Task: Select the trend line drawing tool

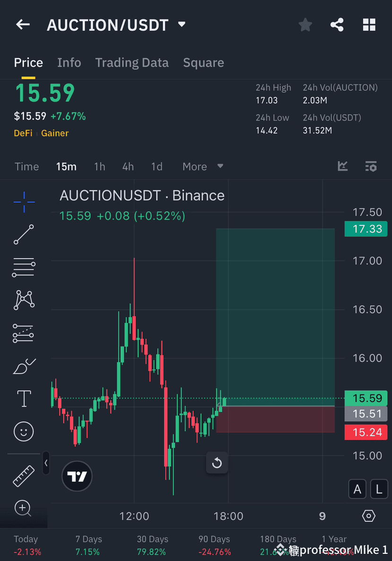Action: coord(23,234)
